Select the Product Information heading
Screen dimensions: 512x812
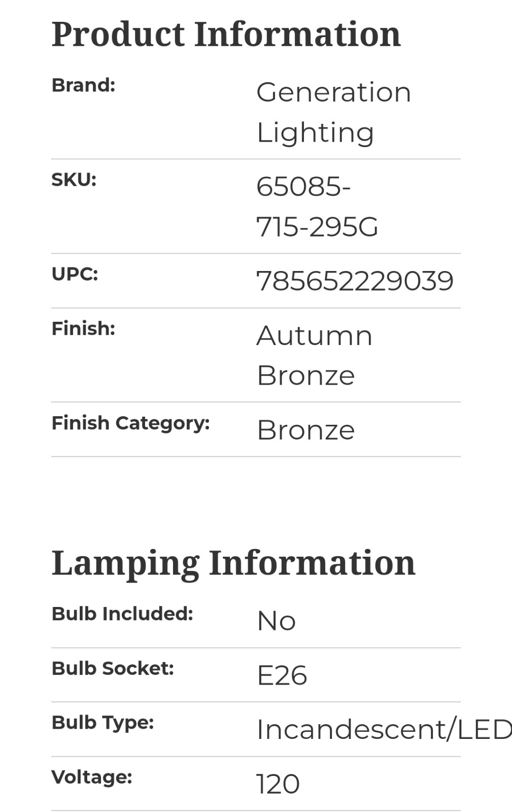[226, 35]
